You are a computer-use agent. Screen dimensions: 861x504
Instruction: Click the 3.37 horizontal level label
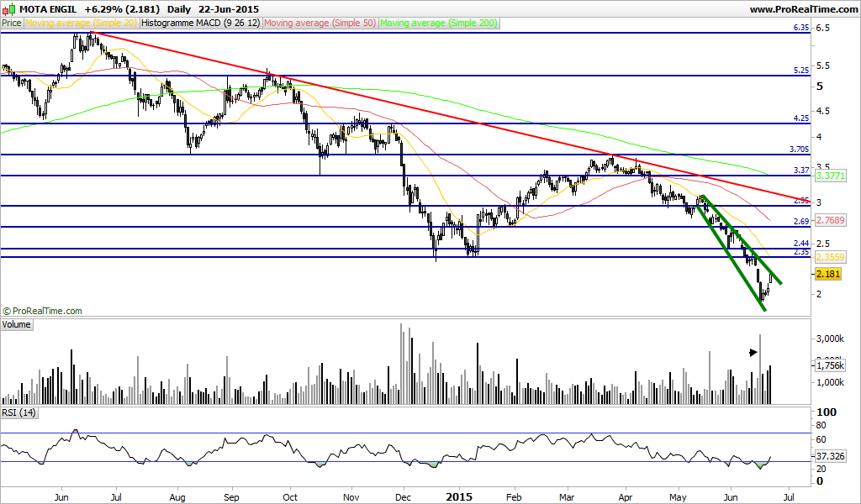[801, 170]
